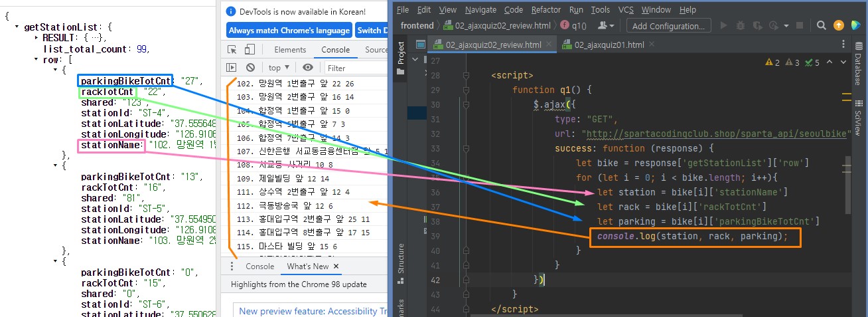Image resolution: width=868 pixels, height=317 pixels.
Task: Select the 02_ajaxquiz01.html editor tab
Action: pos(609,45)
